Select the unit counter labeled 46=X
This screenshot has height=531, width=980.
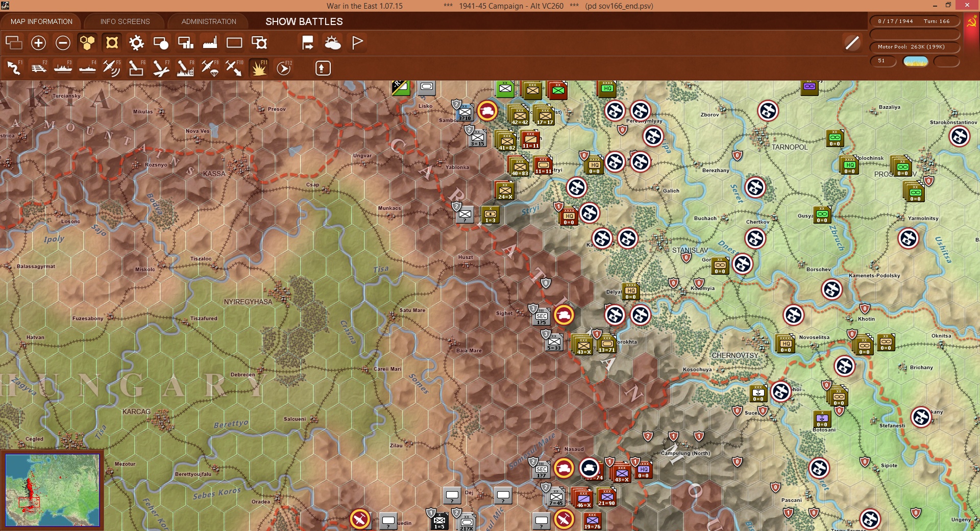point(583,498)
